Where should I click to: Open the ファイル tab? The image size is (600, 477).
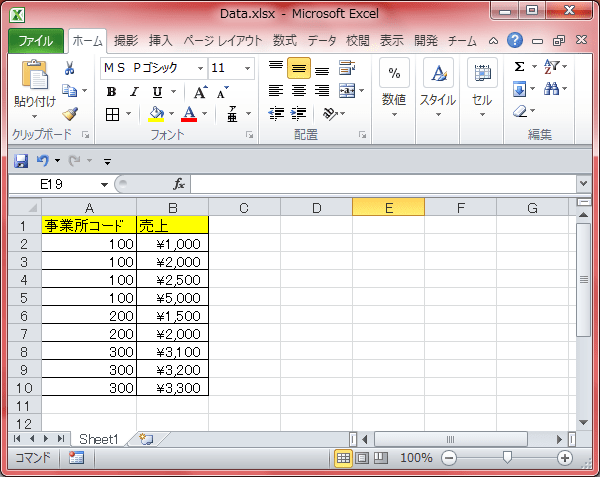[x=36, y=41]
